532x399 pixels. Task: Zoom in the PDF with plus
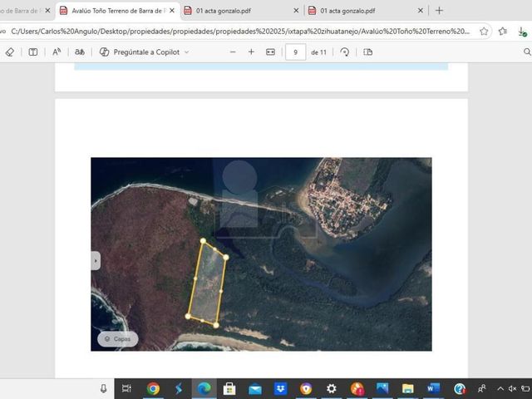[x=251, y=52]
